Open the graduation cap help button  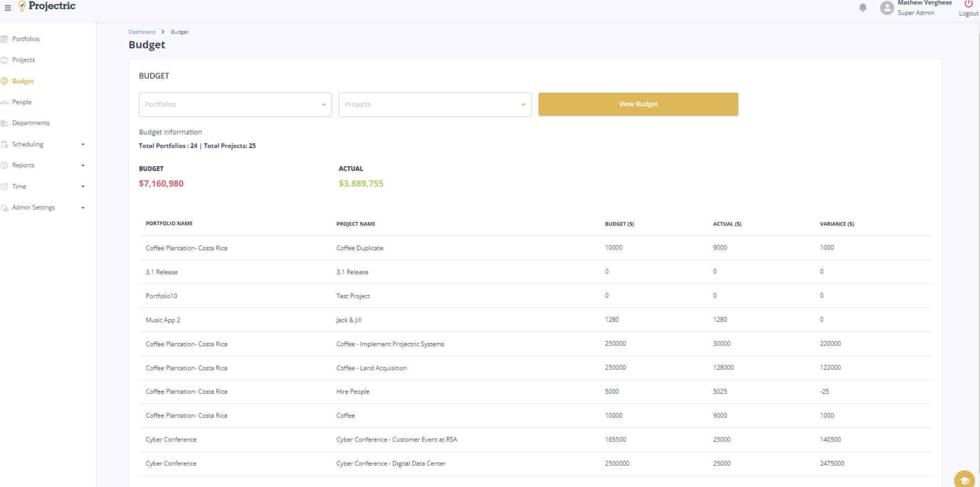[964, 480]
